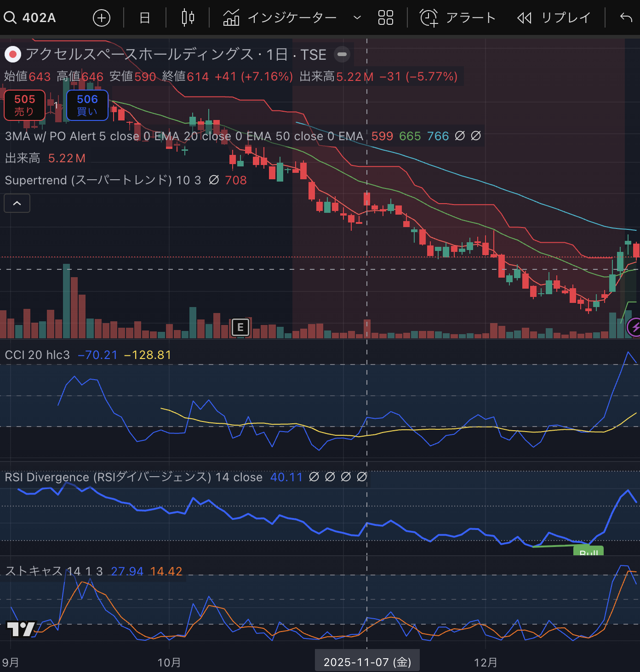Viewport: 640px width, 672px height.
Task: Collapse the indicator legend with the chevron
Action: point(17,203)
